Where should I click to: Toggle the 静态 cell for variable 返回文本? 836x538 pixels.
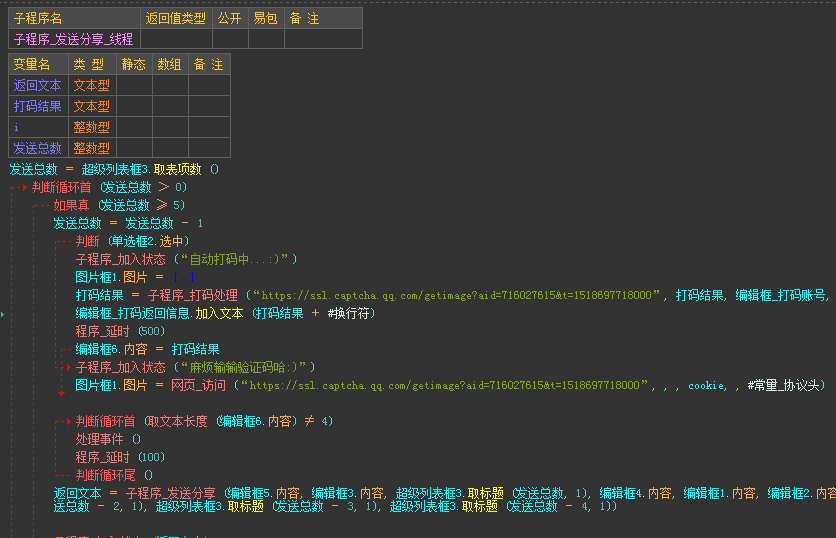(x=133, y=85)
